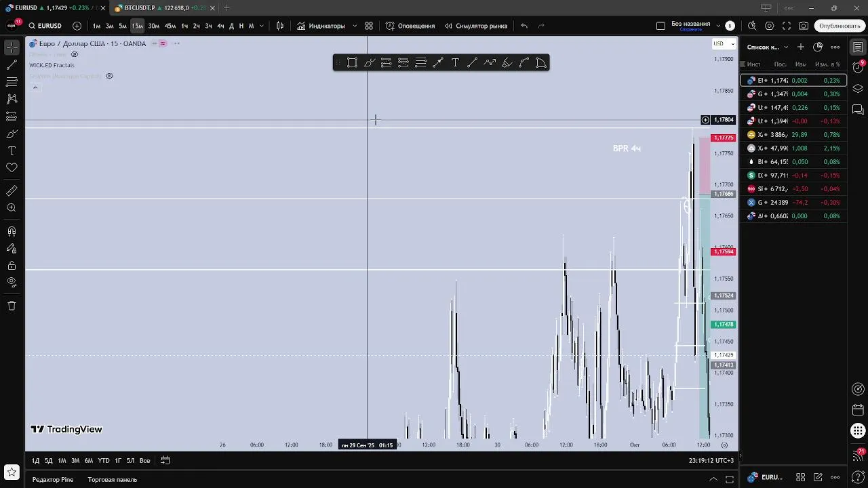The width and height of the screenshot is (868, 488).
Task: Activate the zoom-in magnifier tool
Action: (12, 208)
